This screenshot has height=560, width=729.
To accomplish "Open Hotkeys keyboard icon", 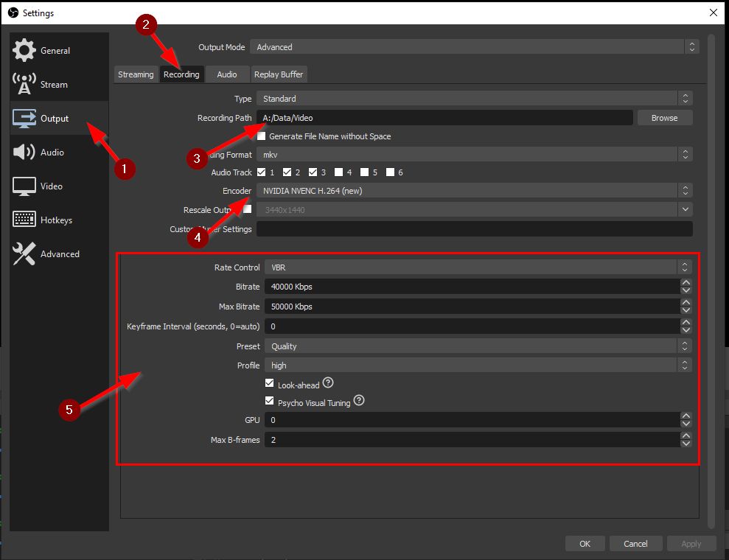I will click(24, 220).
